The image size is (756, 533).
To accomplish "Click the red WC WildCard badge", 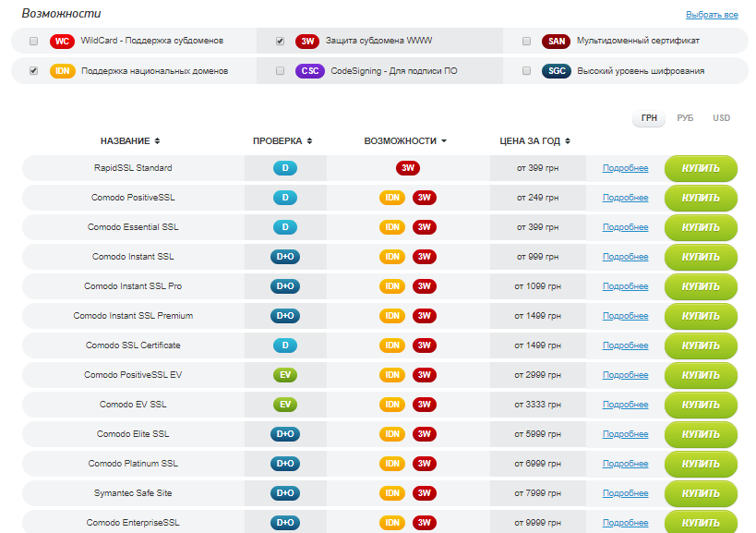I will pos(62,41).
